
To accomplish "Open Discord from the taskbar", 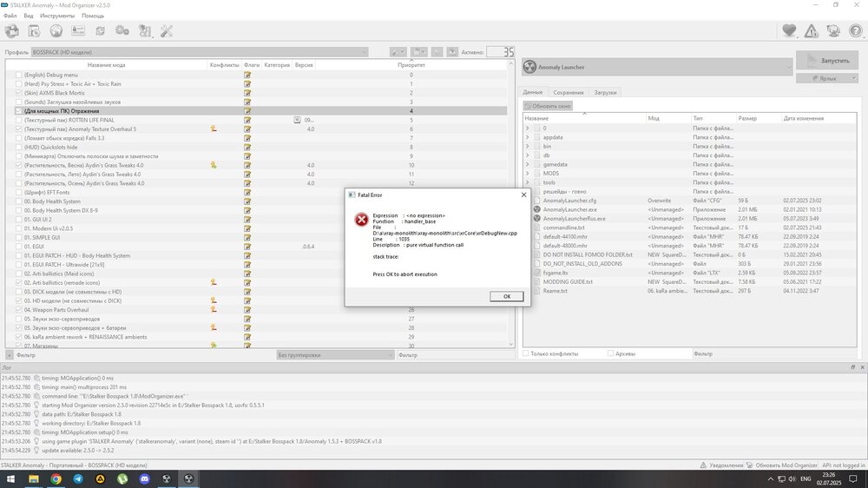I will [x=144, y=478].
